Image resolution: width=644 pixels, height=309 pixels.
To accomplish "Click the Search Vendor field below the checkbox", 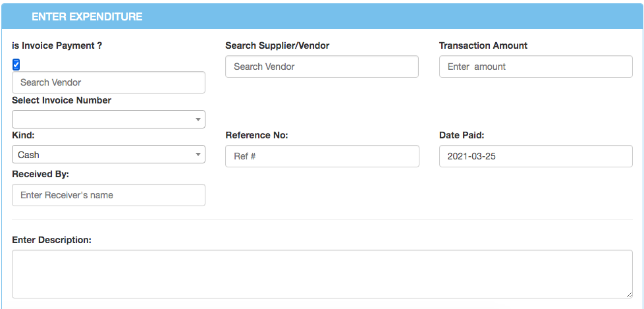I will 109,82.
